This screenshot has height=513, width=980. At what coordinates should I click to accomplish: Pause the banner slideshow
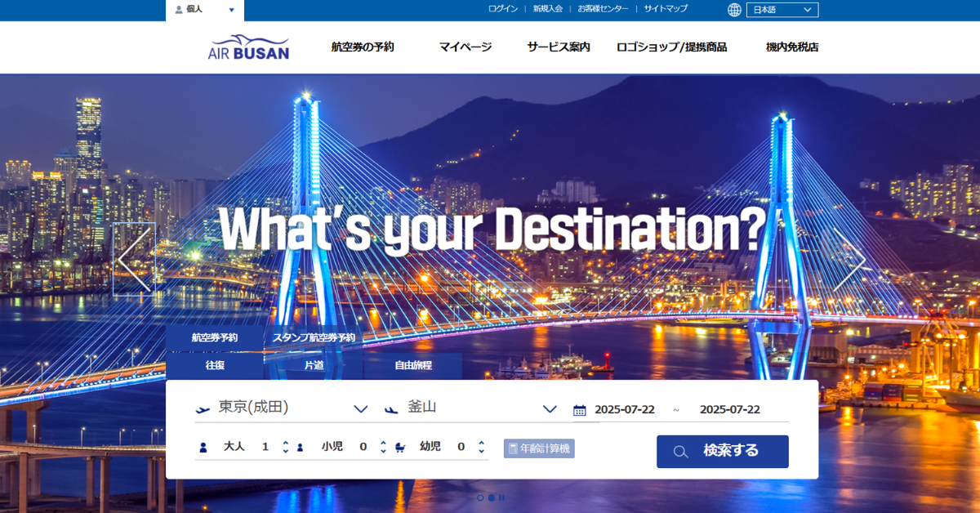pyautogui.click(x=501, y=497)
